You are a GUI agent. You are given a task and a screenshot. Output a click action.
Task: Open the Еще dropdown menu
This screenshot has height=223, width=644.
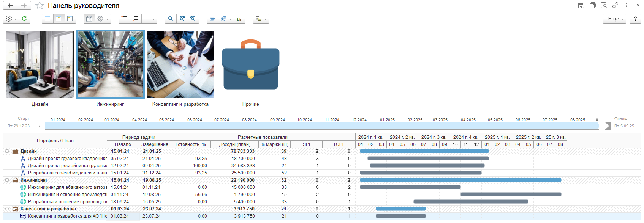click(x=614, y=19)
